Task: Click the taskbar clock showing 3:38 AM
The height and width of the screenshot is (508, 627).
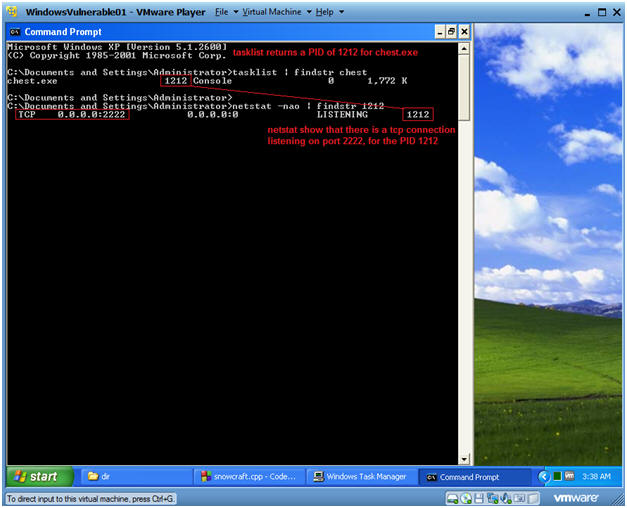Action: (x=596, y=476)
